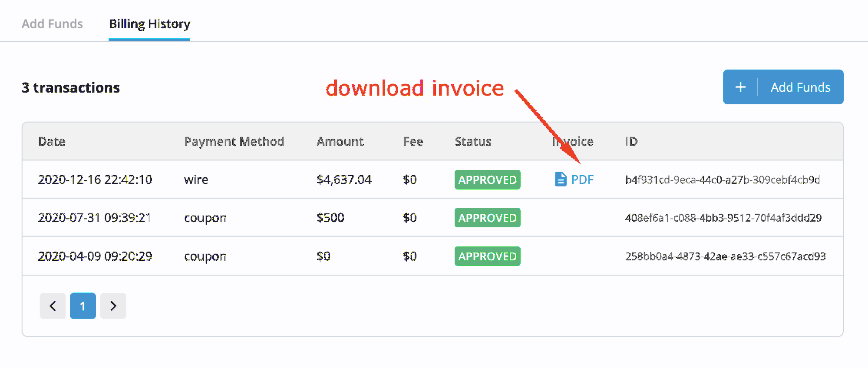Select date 2020-07-31 09:39:21

click(x=95, y=218)
